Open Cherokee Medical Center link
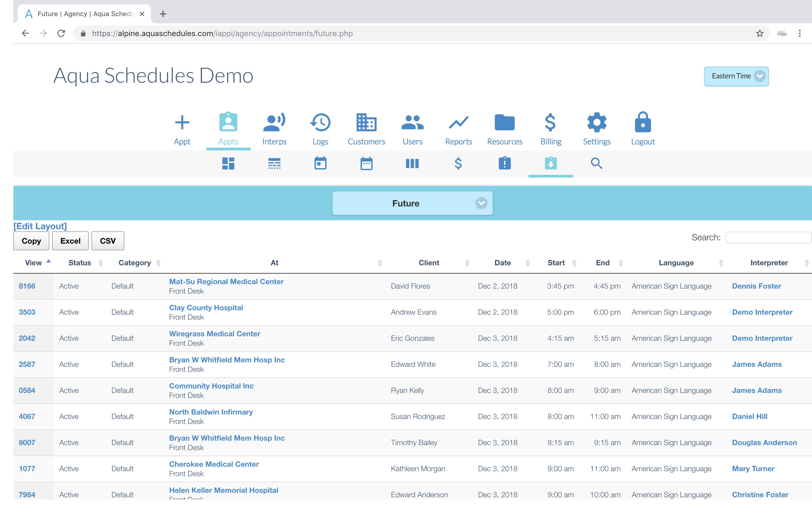 (x=214, y=464)
